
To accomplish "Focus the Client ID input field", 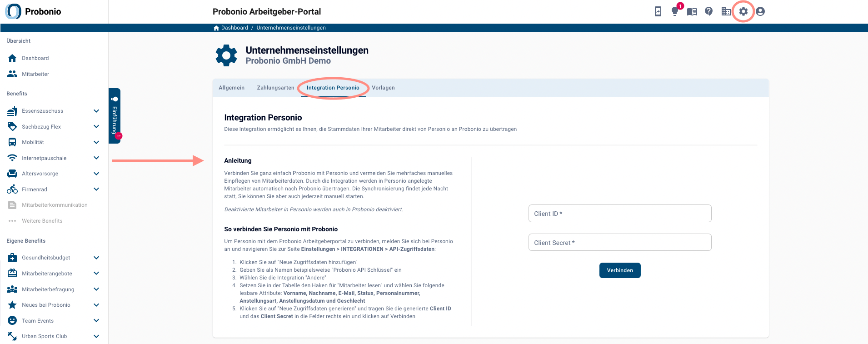I will (620, 214).
